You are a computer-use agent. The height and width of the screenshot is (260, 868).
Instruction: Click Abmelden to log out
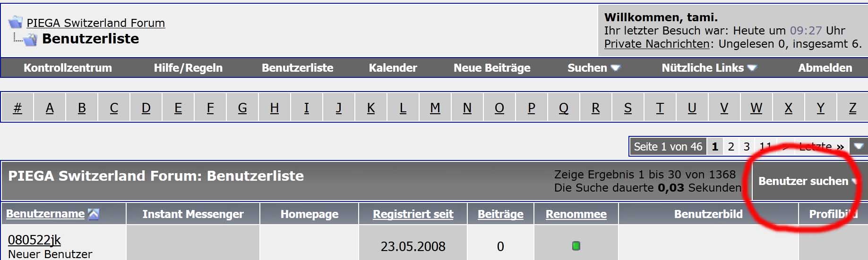(x=825, y=68)
